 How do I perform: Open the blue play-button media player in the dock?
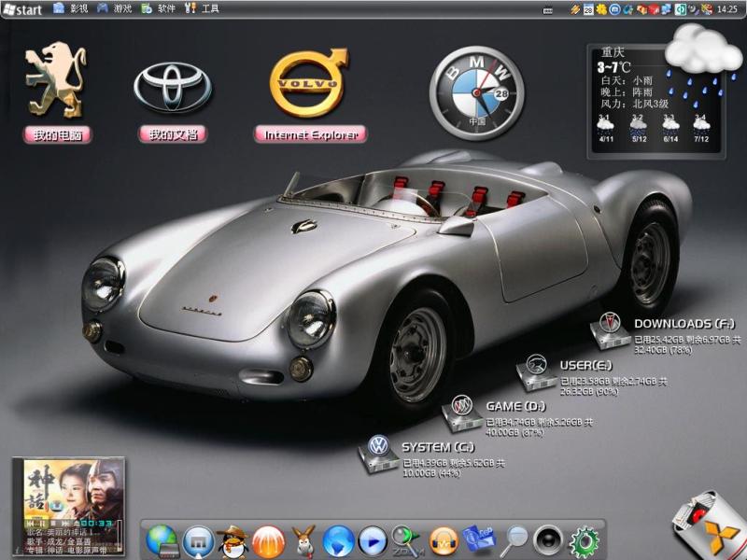[x=373, y=539]
